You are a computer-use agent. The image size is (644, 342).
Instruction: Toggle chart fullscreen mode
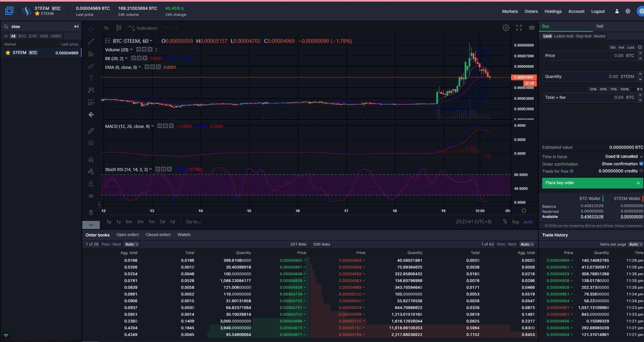[519, 28]
